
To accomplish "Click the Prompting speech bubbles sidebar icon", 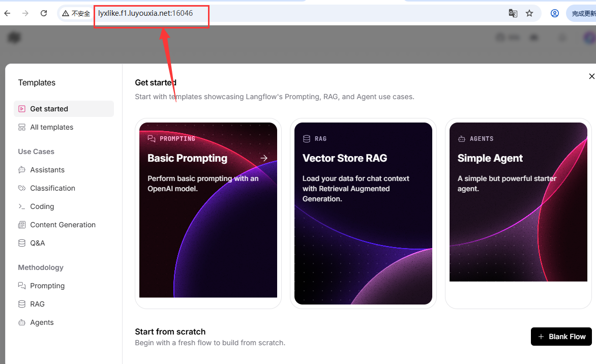I will point(22,286).
